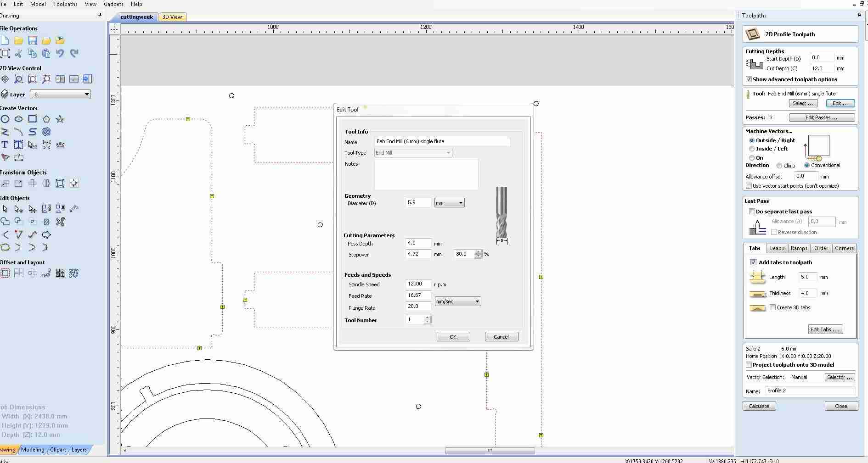Pin the Toolpaths panel
868x463 pixels.
pyautogui.click(x=859, y=15)
